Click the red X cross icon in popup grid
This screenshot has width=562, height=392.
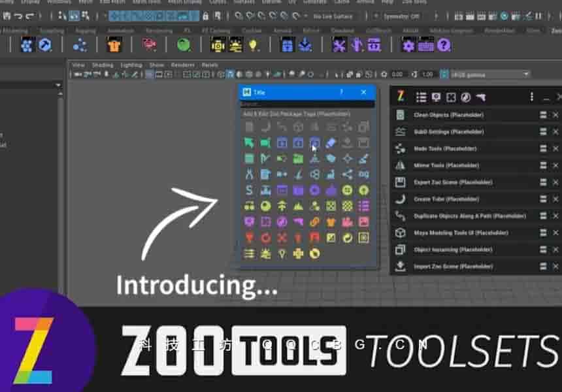(282, 238)
